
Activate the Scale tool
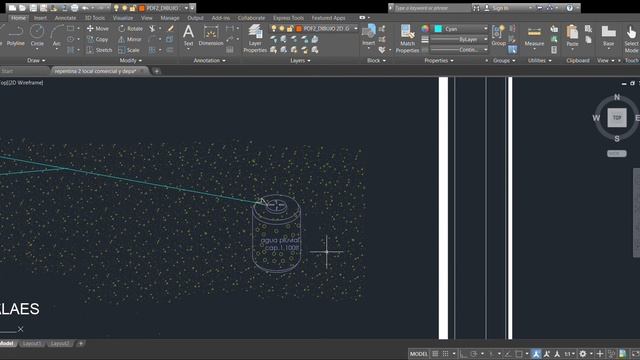129,50
